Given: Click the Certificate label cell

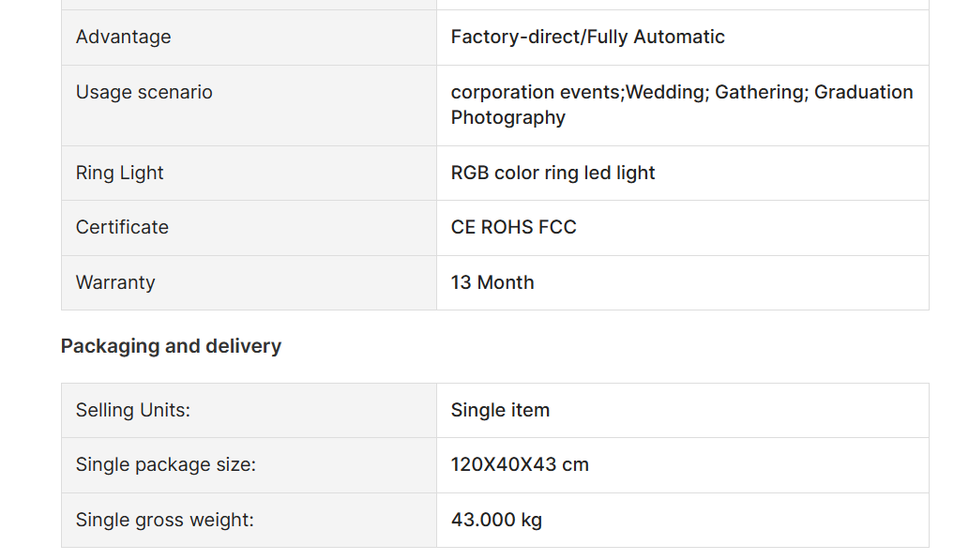Looking at the screenshot, I should pos(249,227).
